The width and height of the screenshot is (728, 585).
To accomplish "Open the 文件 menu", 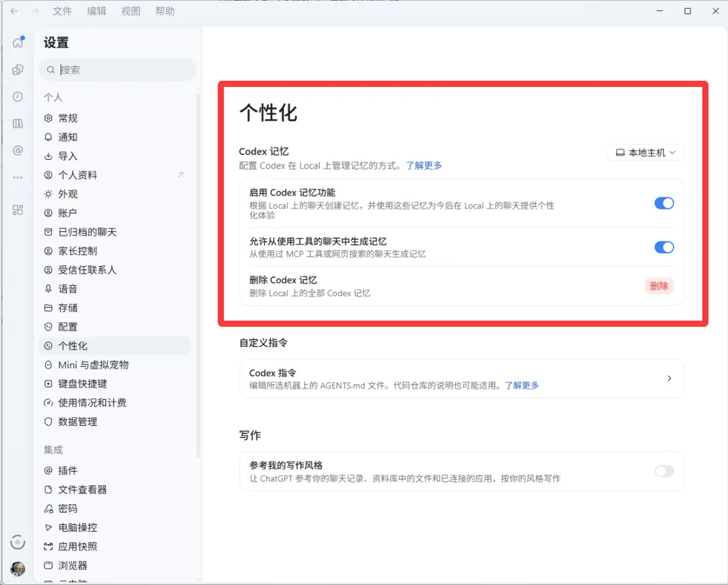I will click(62, 11).
